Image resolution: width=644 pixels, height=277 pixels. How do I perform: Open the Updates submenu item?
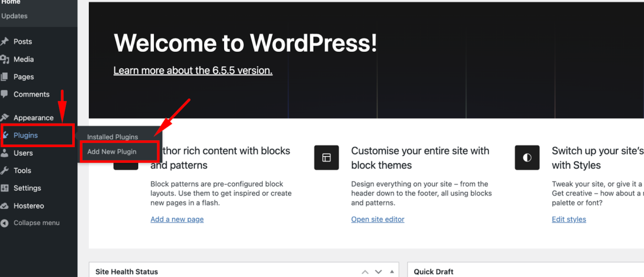coord(14,16)
